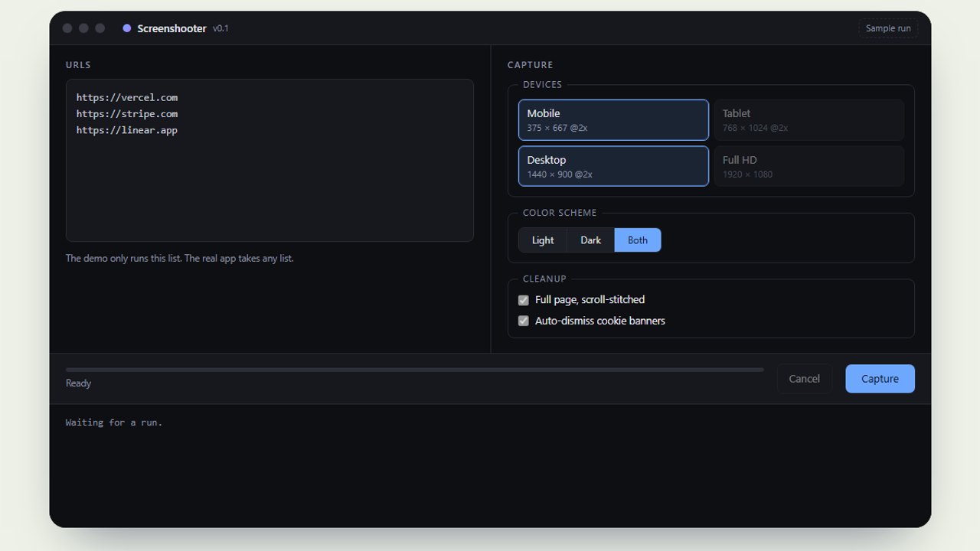
Task: Select Both color schemes
Action: click(x=638, y=240)
